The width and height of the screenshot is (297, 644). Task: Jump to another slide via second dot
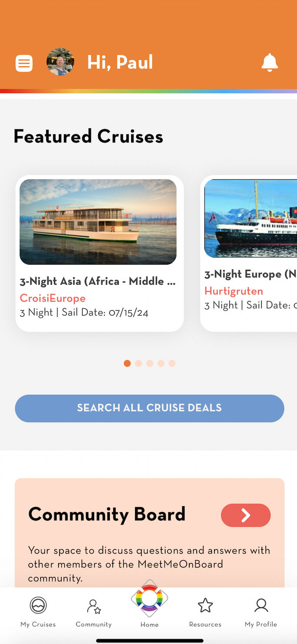(x=139, y=363)
